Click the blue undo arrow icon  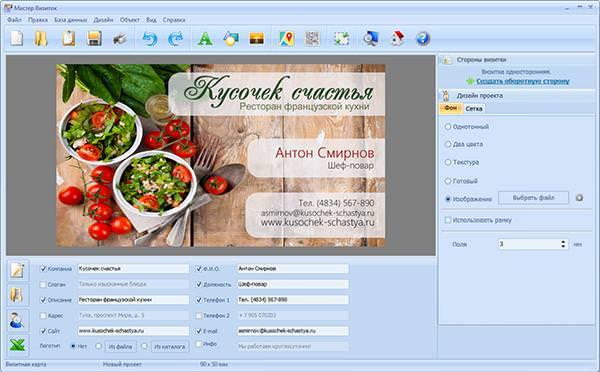pos(150,39)
